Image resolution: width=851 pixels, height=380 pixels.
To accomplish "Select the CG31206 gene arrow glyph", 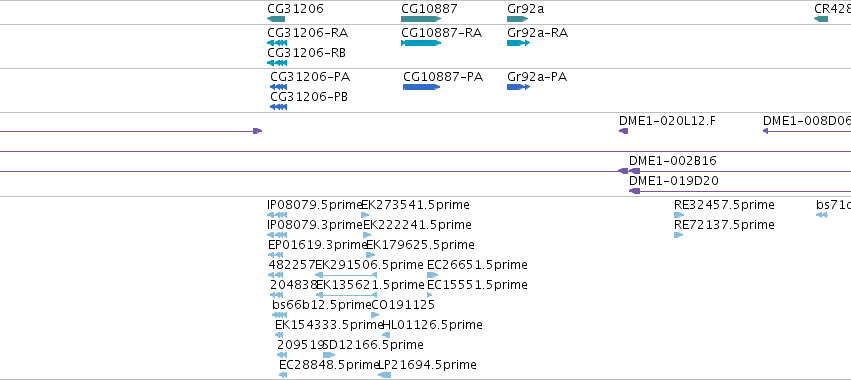I will (x=276, y=19).
